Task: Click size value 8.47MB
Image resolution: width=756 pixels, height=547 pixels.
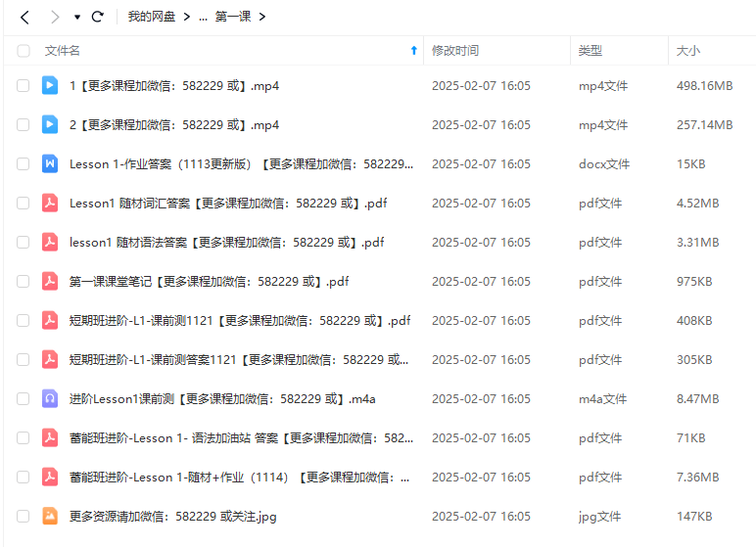Action: 697,398
